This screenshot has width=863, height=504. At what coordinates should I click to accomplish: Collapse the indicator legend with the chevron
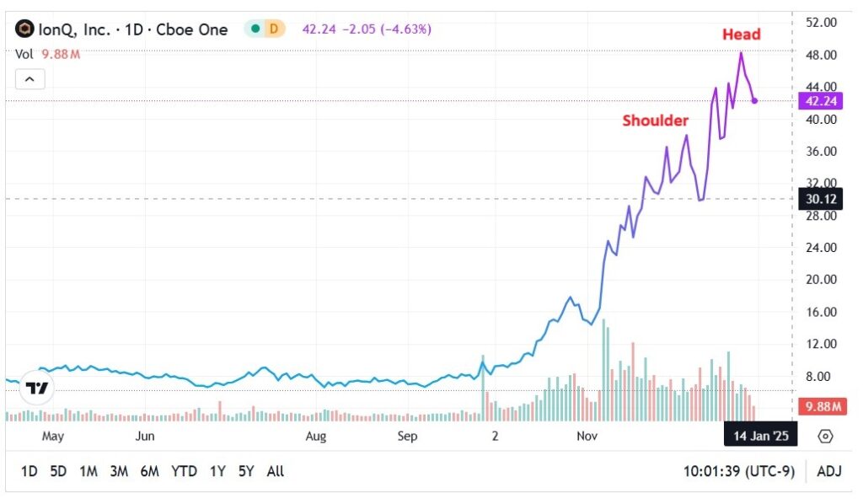coord(29,79)
